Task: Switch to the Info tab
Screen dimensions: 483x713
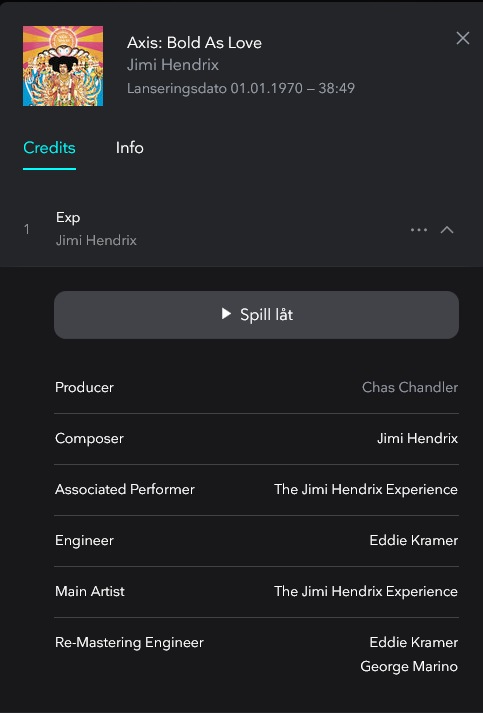Action: coord(130,148)
